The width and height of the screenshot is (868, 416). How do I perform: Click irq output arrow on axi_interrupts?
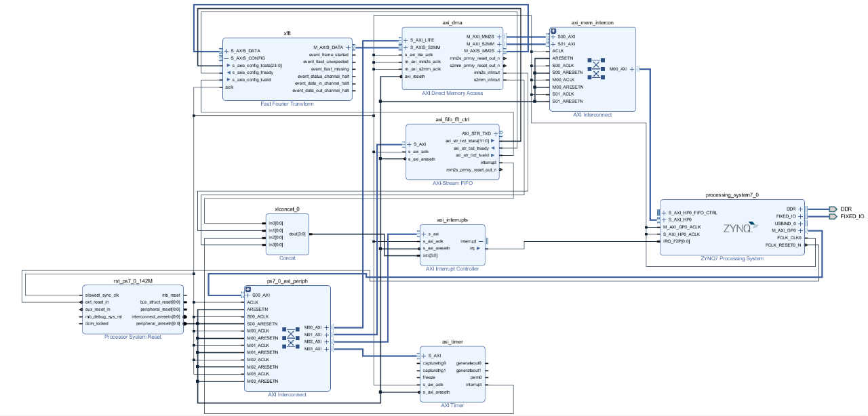tap(479, 249)
